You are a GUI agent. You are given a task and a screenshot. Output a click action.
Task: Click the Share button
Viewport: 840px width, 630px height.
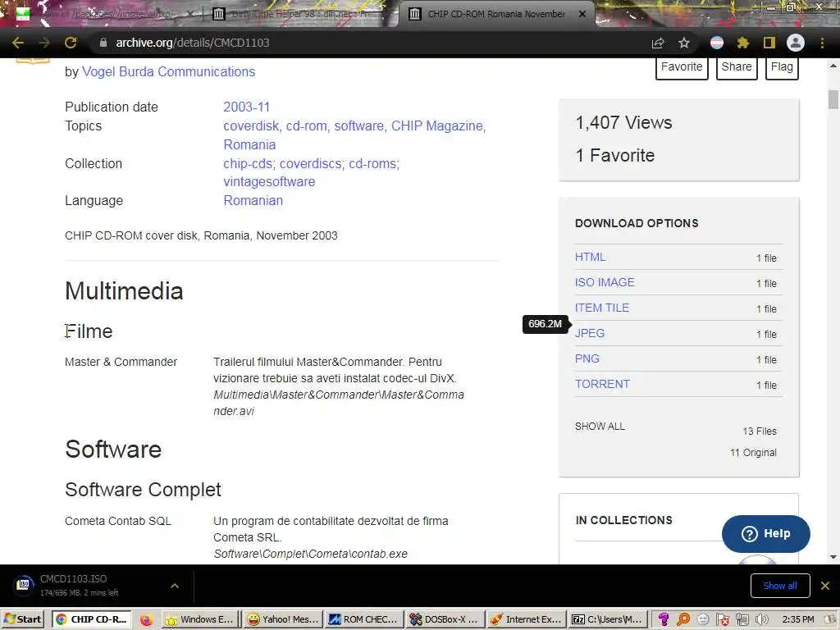pyautogui.click(x=737, y=67)
